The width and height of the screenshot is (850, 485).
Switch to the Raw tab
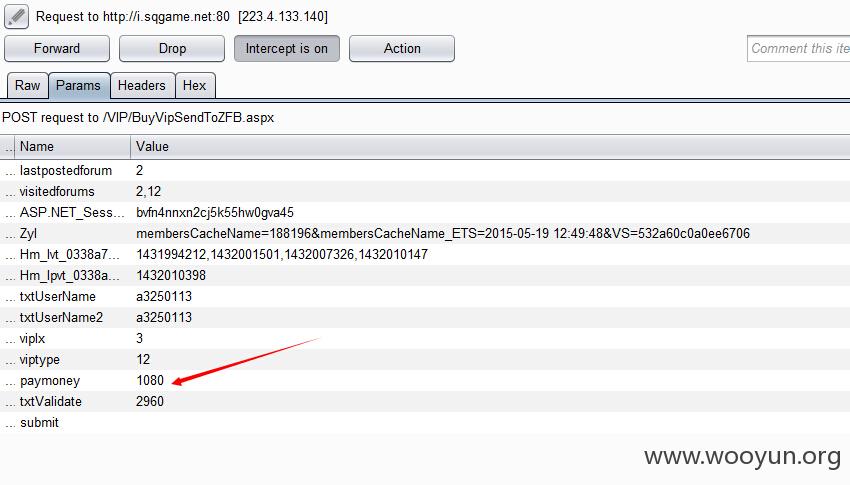point(28,86)
